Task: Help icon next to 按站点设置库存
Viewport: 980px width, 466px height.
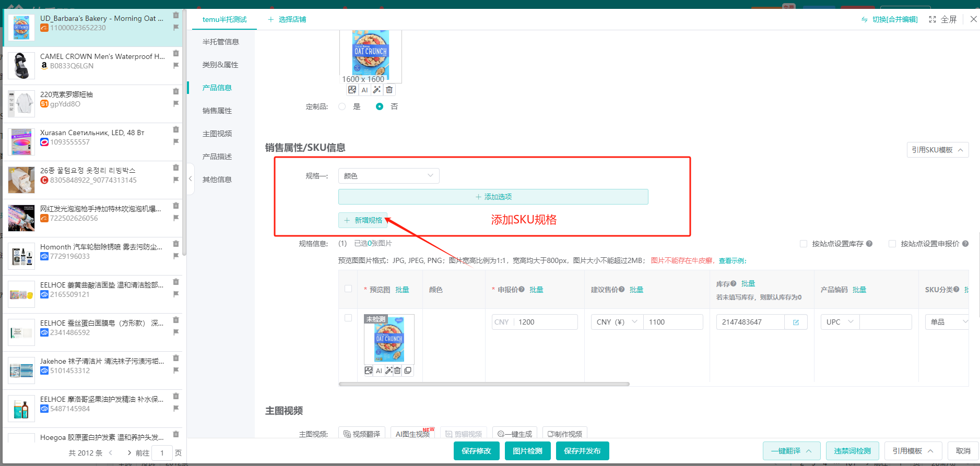Action: (869, 243)
